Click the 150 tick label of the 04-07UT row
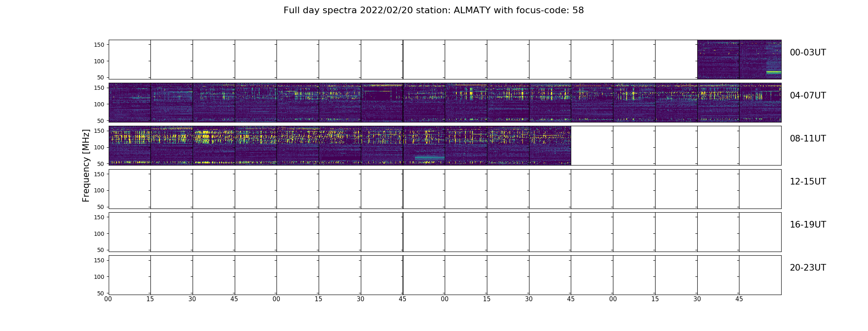Viewport: 868px width, 331px height. pyautogui.click(x=99, y=88)
